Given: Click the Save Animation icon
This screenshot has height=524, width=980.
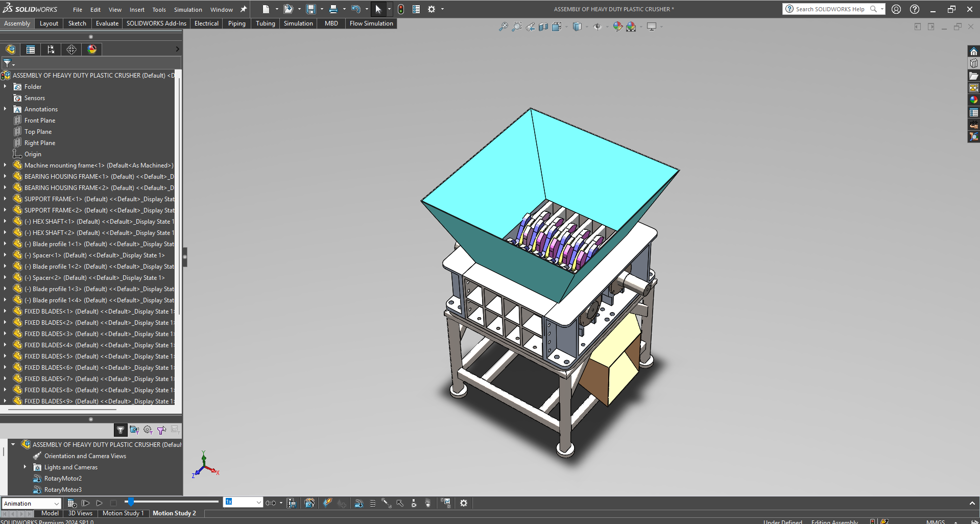Looking at the screenshot, I should pos(291,503).
